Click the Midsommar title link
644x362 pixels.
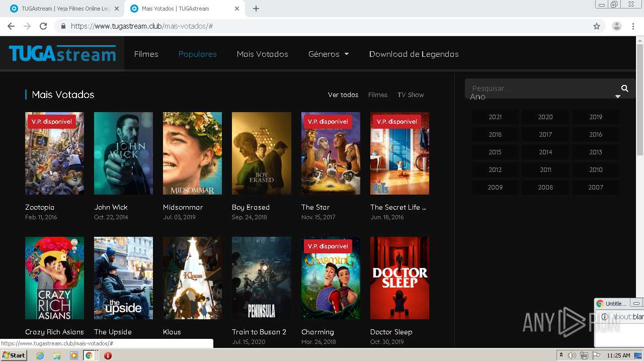(183, 207)
